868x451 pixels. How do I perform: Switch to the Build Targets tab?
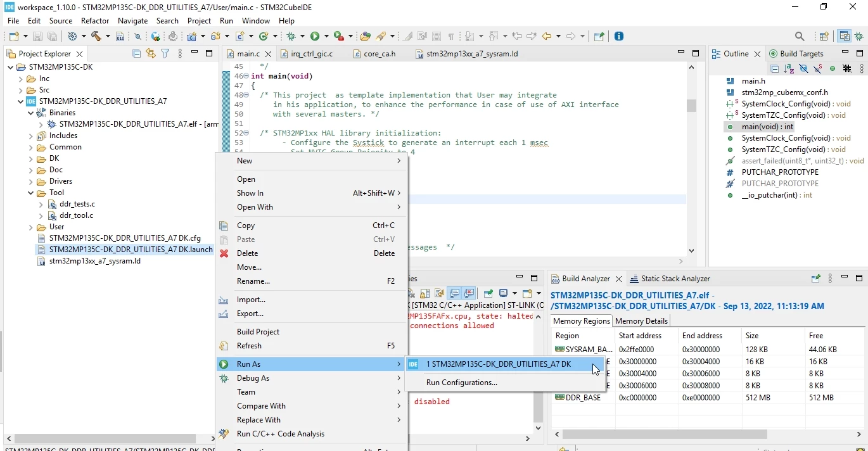coord(796,54)
